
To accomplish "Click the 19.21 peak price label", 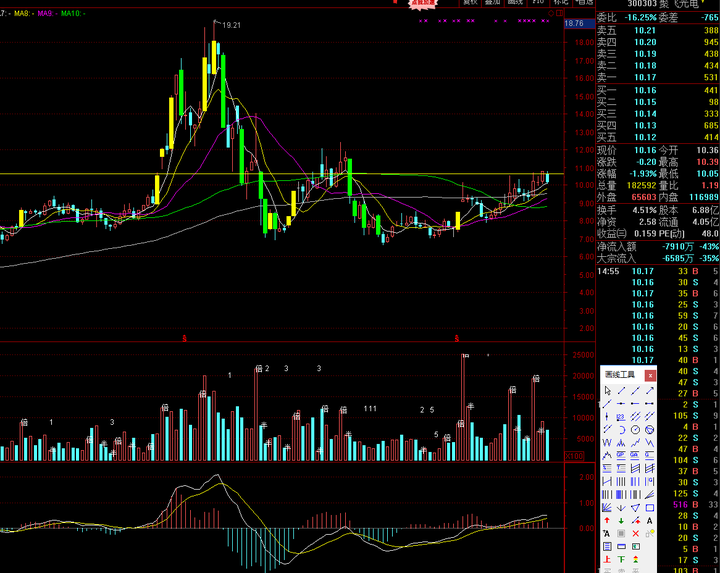I will point(231,24).
